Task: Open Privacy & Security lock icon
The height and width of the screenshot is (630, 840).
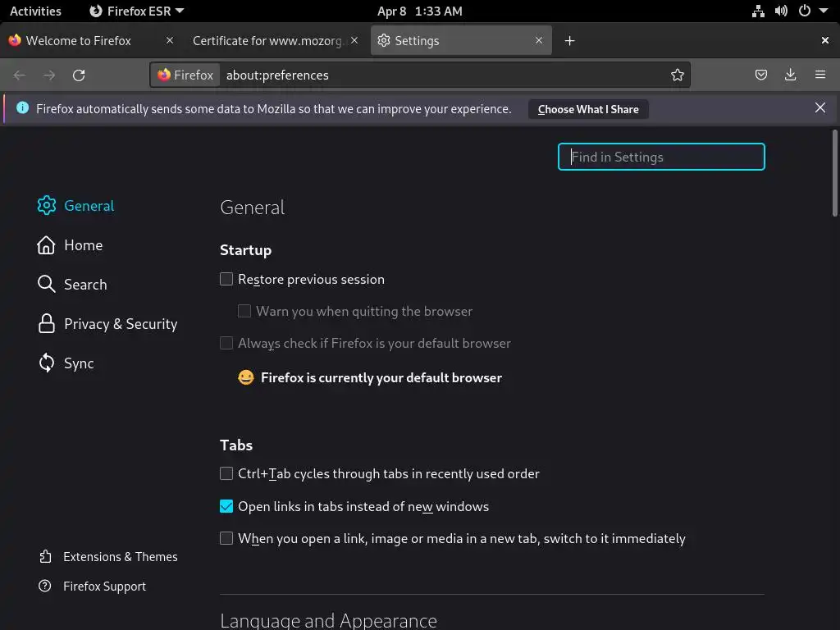Action: coord(47,324)
